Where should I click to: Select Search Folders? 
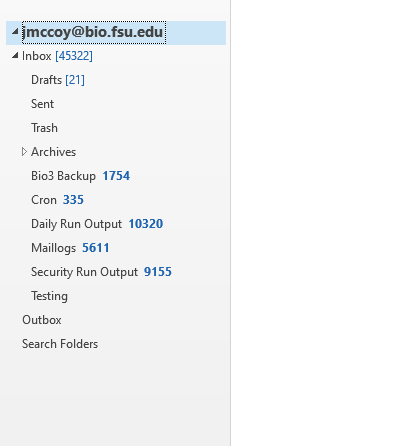point(60,344)
